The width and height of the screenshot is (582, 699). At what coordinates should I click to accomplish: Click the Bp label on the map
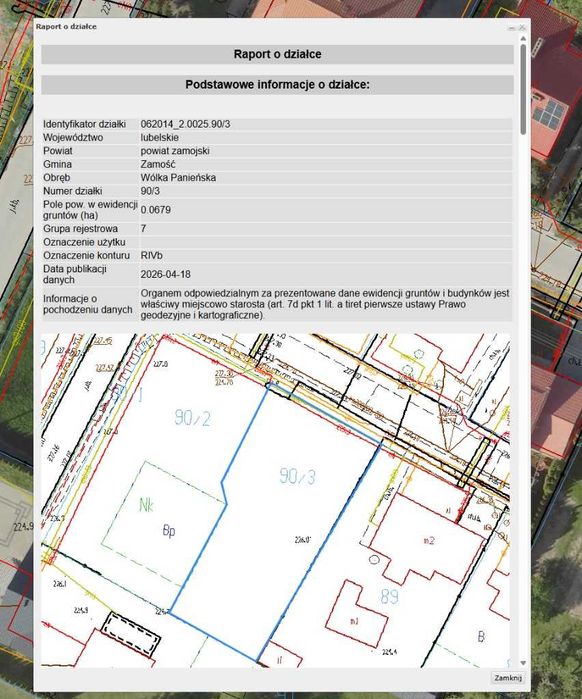169,530
